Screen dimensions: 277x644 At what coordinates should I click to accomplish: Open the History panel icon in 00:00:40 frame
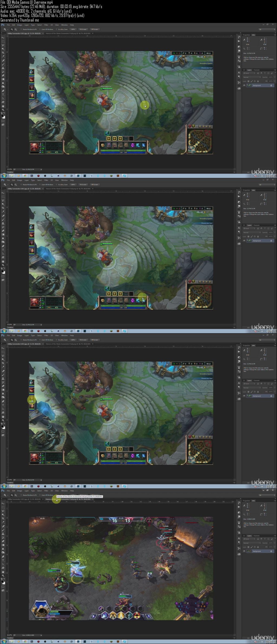pos(239,37)
